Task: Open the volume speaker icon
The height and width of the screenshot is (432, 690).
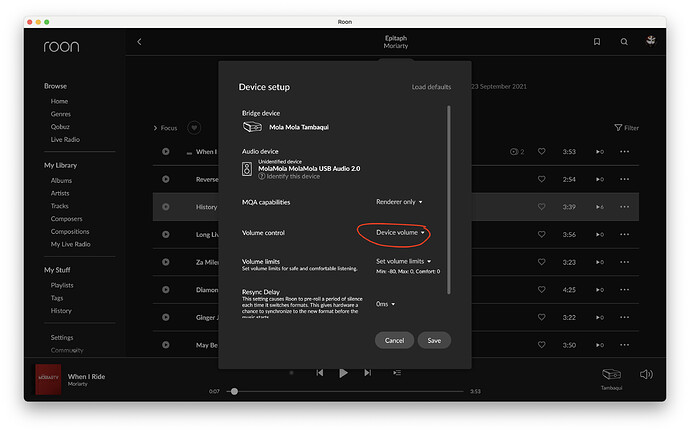Action: click(646, 374)
